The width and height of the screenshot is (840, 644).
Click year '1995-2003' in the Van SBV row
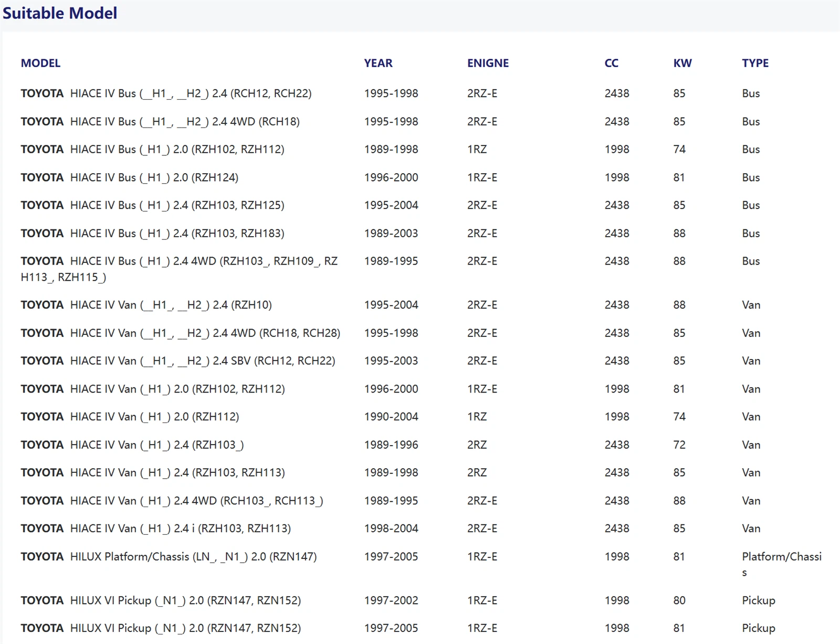[391, 361]
